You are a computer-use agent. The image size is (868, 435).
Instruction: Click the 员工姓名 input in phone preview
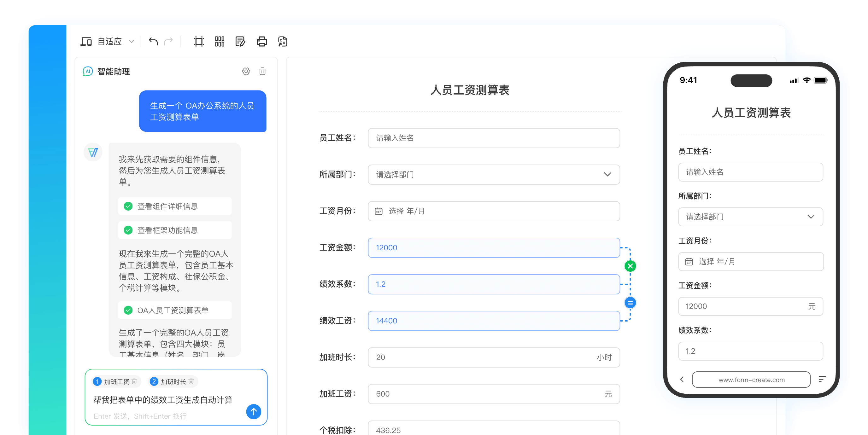(x=750, y=172)
